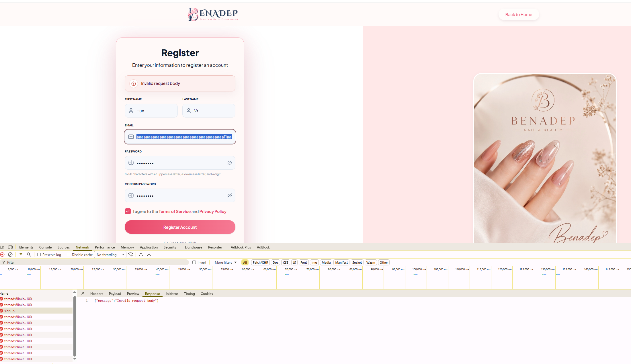631x364 pixels.
Task: Open the Sources tab
Action: click(64, 247)
